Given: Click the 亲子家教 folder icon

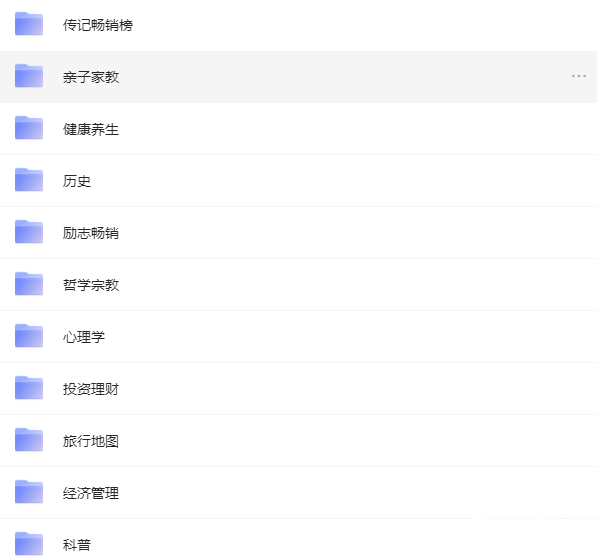Looking at the screenshot, I should (x=29, y=76).
